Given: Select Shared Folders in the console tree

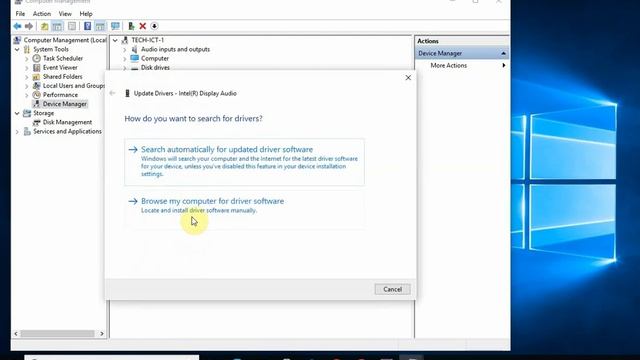Looking at the screenshot, I should (x=62, y=76).
